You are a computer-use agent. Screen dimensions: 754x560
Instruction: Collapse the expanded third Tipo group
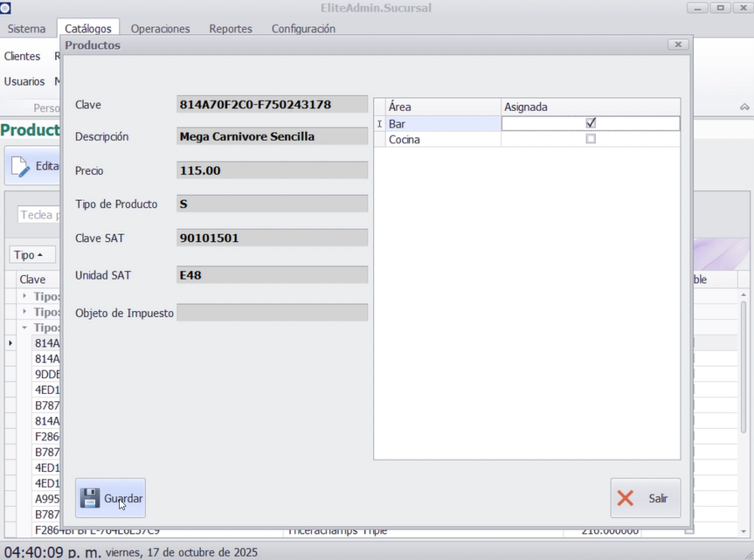point(24,328)
